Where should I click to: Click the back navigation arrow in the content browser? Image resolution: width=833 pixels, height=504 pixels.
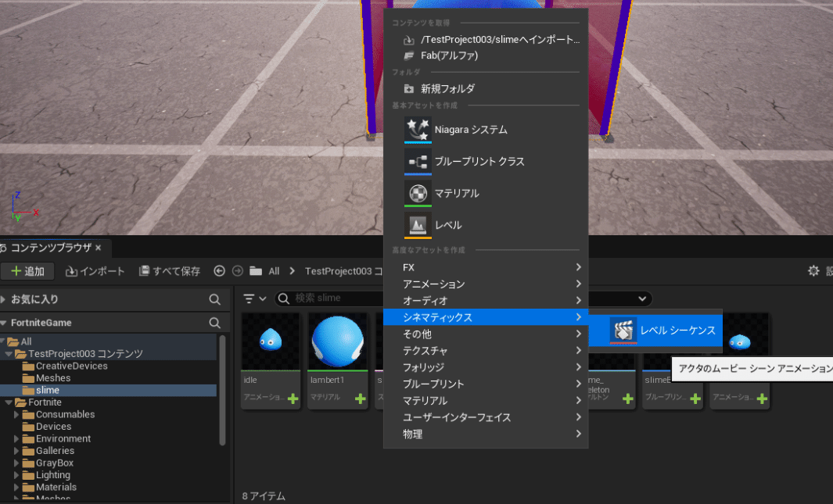point(219,271)
